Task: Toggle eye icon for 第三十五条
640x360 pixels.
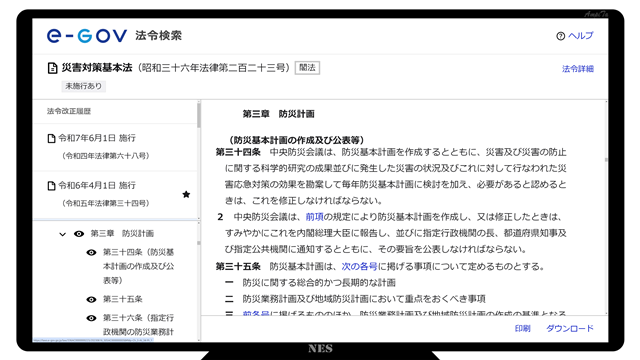Action: (x=91, y=300)
